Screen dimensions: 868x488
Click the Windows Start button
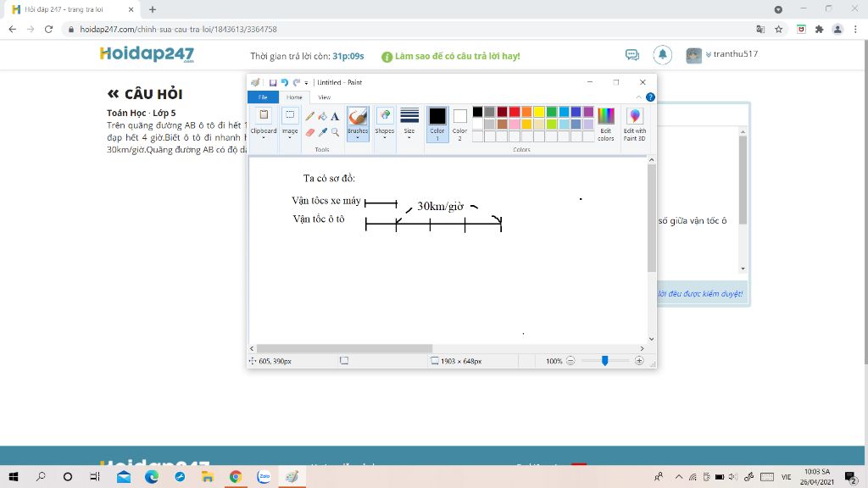14,476
